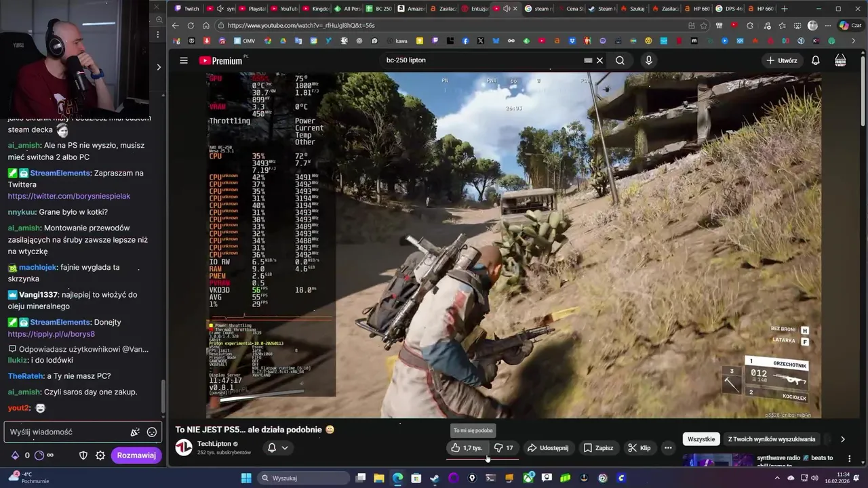Open YouTube notifications bell
Viewport: 868px width, 488px height.
(x=816, y=60)
